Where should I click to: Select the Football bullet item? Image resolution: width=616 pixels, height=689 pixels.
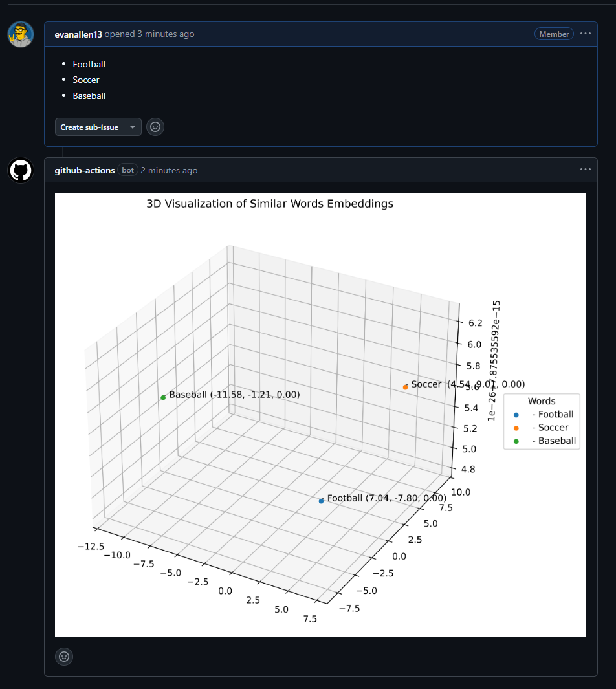89,64
